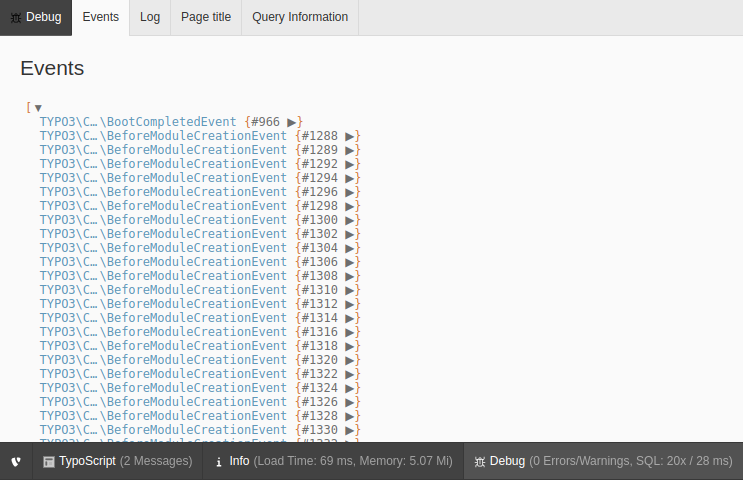Click the TypoScript module icon
Viewport: 743px width, 480px height.
pos(48,462)
